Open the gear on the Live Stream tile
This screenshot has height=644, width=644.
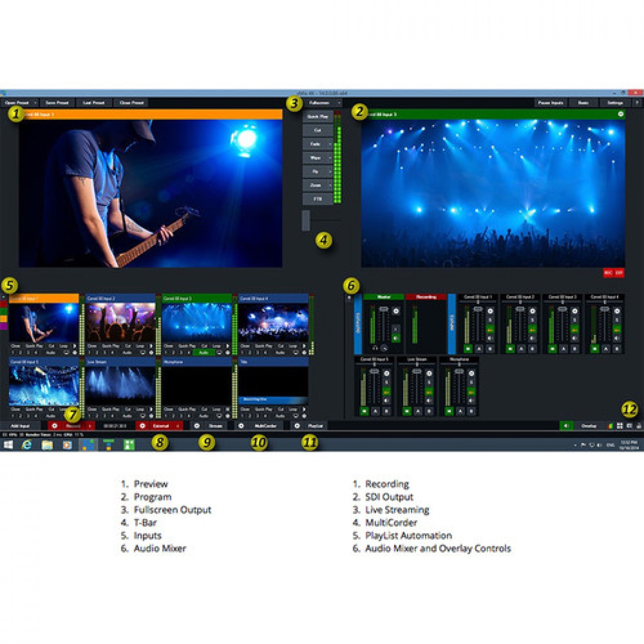pyautogui.click(x=151, y=416)
